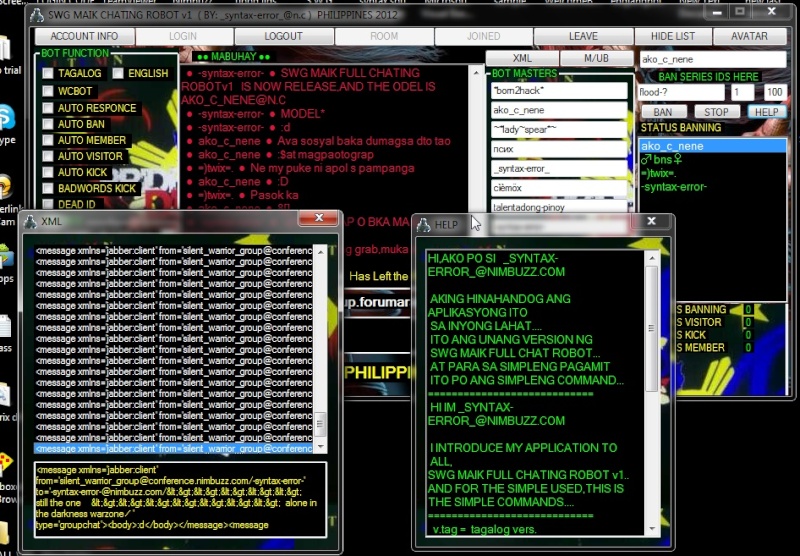Image resolution: width=800 pixels, height=556 pixels.
Task: Click the SWG MAIK main window title icon
Action: [37, 15]
